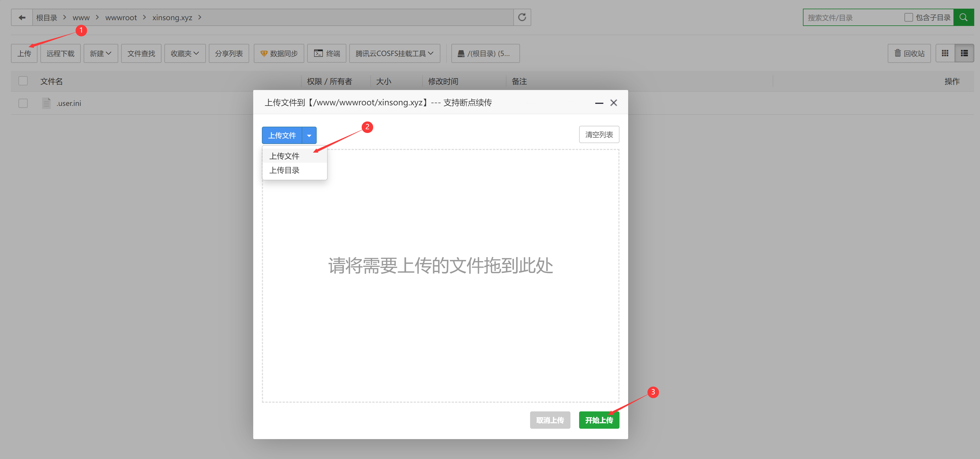
Task: Click the refresh path icon
Action: [x=522, y=18]
